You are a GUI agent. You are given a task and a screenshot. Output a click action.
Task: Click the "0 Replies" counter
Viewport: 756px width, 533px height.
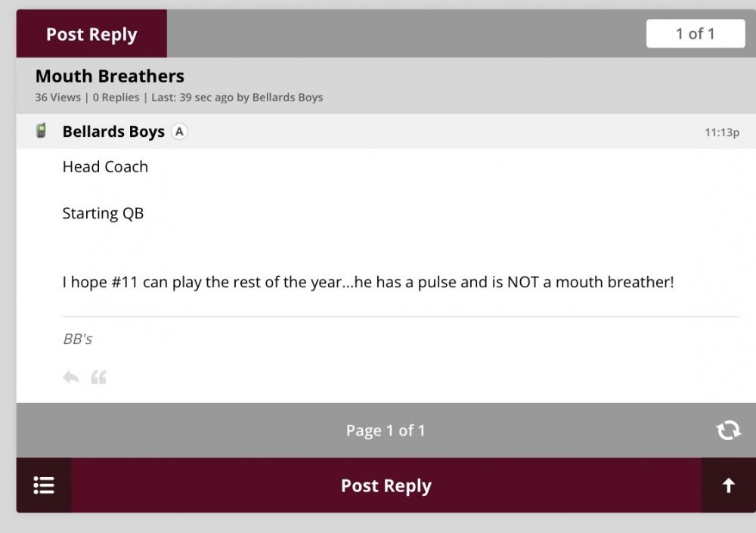(116, 98)
